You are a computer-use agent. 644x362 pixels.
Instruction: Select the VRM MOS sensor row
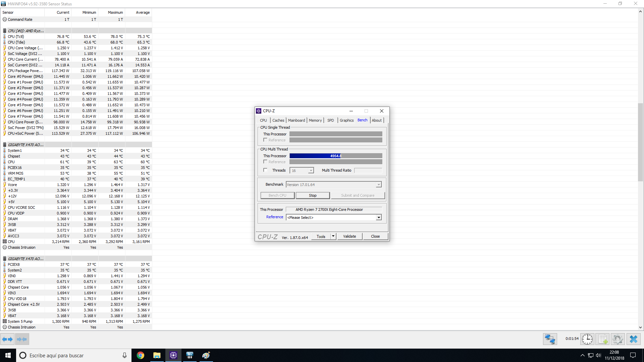pyautogui.click(x=76, y=173)
